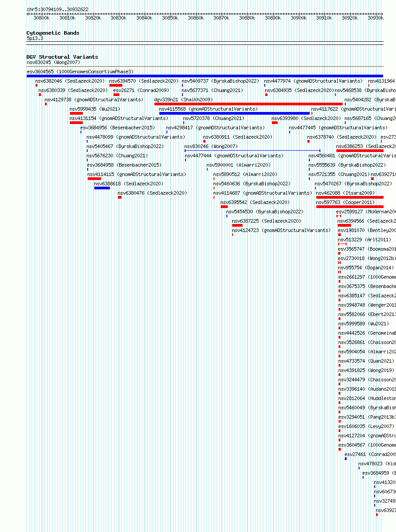Open nsv4131154 (gnomADStructuralVariants) variant
This screenshot has height=532, width=396.
pyautogui.click(x=119, y=118)
